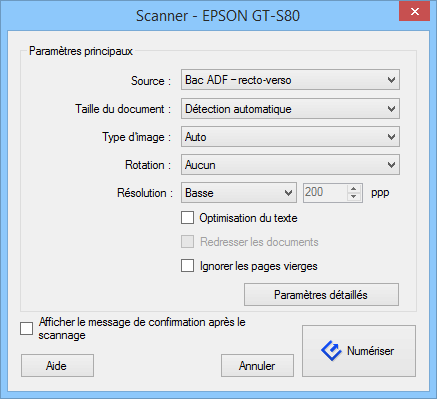This screenshot has height=399, width=437.
Task: Expand the Taille du document dropdown
Action: pos(290,109)
